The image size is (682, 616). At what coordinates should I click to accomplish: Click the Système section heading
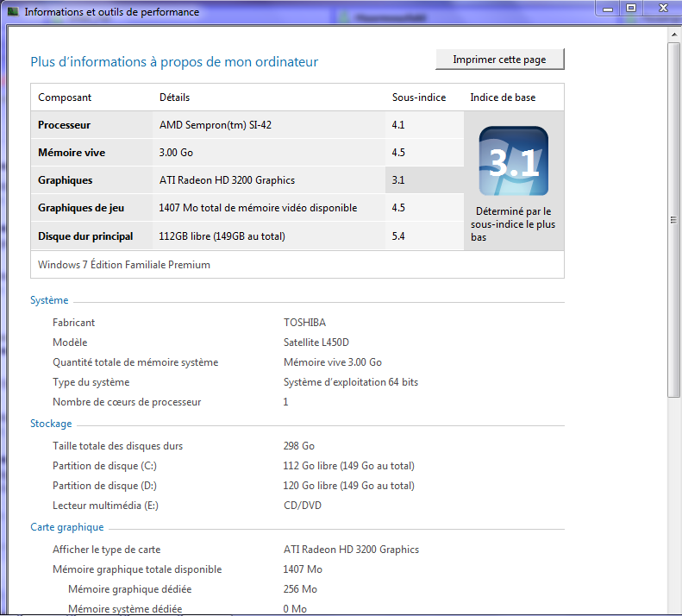(x=49, y=300)
